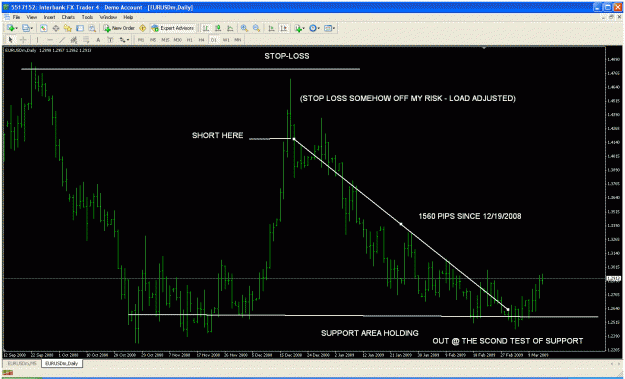Viewport: 625px width, 379px height.
Task: Select the horizontal line drawing tool
Action: [50, 39]
